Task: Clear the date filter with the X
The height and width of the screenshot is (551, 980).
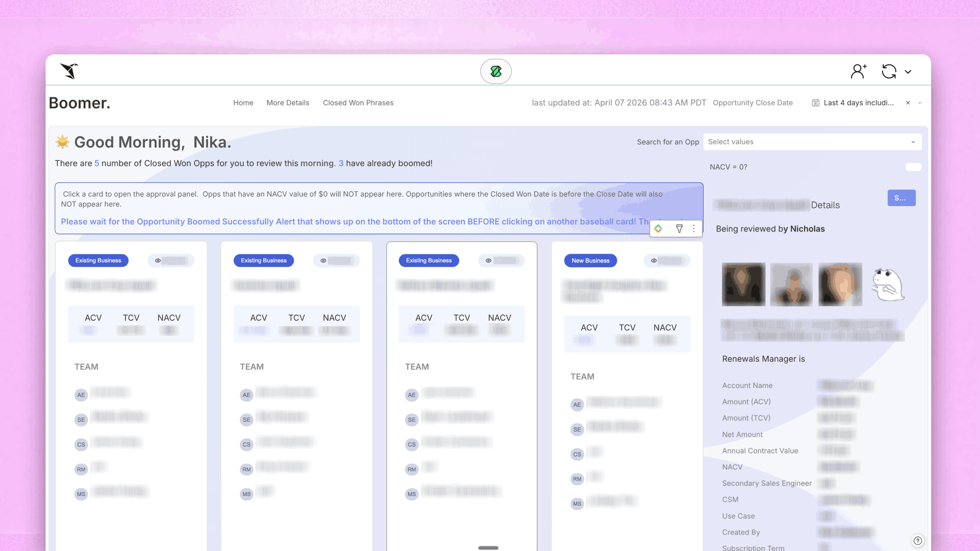Action: point(908,103)
